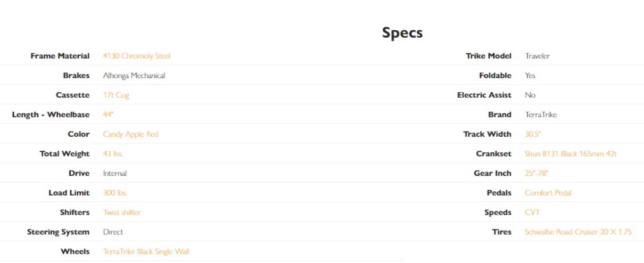Screen dimensions: 644x263
Task: Select the 44" wheelbase value link
Action: [x=108, y=115]
